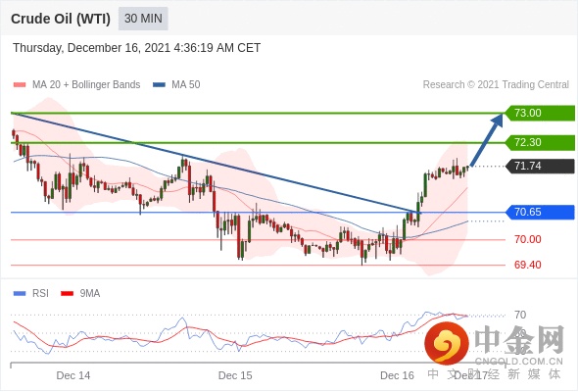
Task: Click the 69.40 support level label
Action: (528, 265)
